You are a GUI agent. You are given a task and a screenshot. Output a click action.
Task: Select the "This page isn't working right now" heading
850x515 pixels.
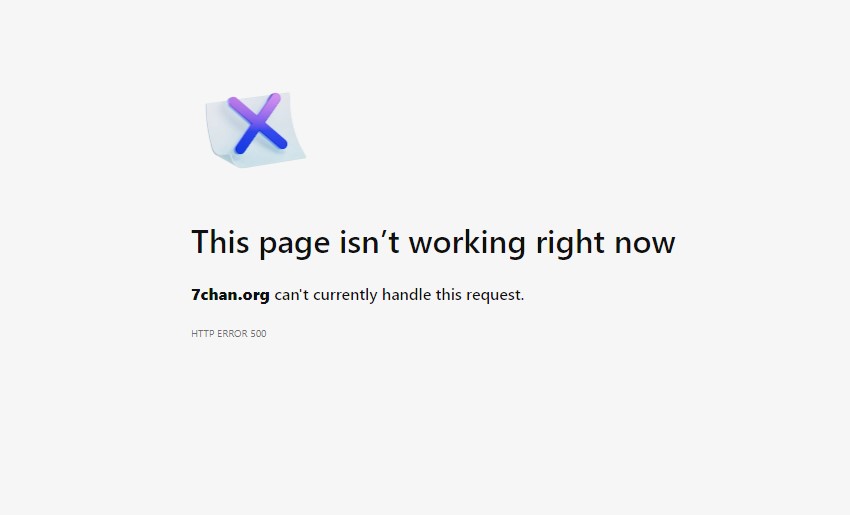(433, 242)
